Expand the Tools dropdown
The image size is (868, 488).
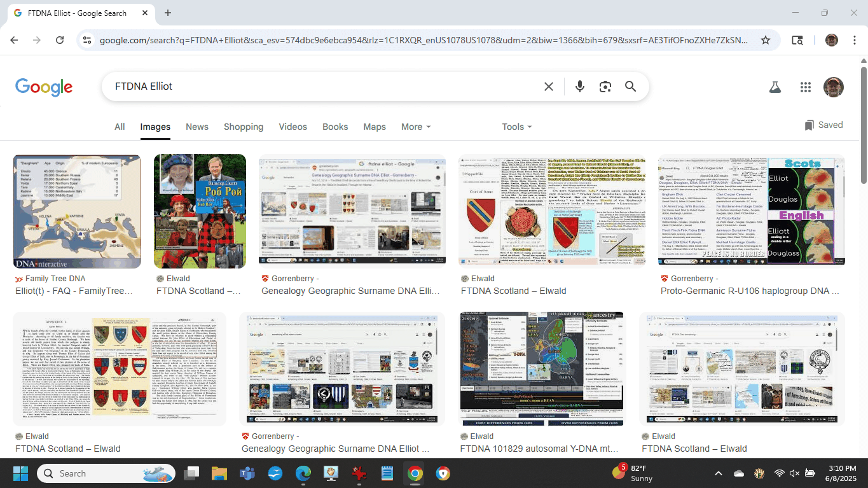click(x=517, y=127)
